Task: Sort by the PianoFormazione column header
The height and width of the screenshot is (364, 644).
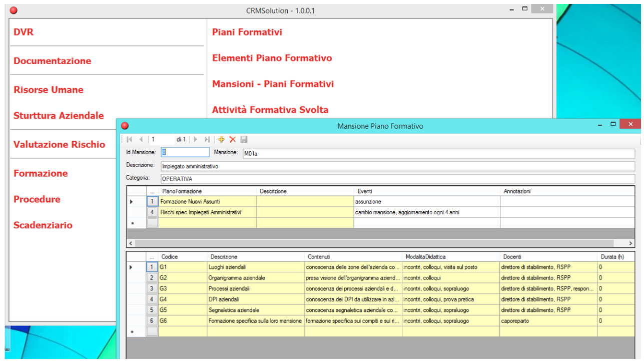Action: tap(208, 191)
